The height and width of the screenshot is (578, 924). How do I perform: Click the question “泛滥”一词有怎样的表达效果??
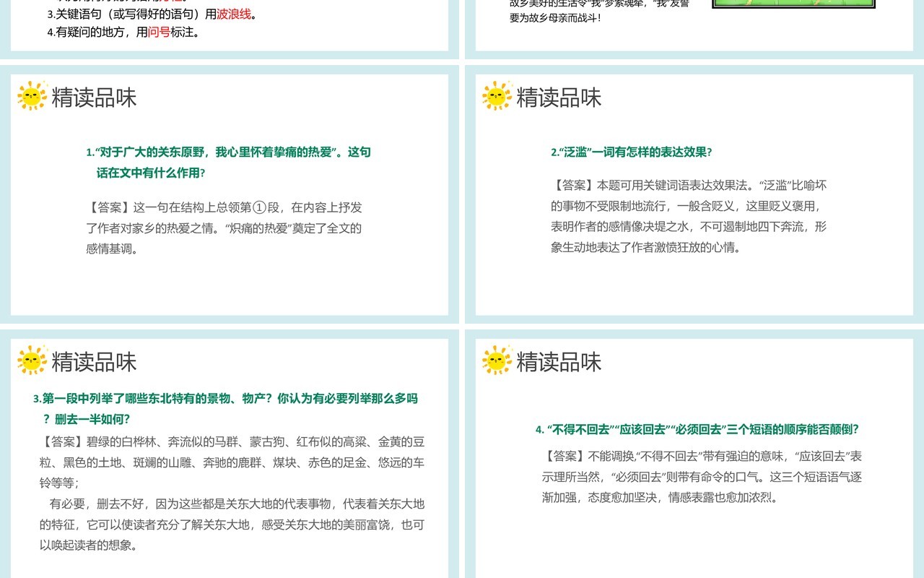632,152
